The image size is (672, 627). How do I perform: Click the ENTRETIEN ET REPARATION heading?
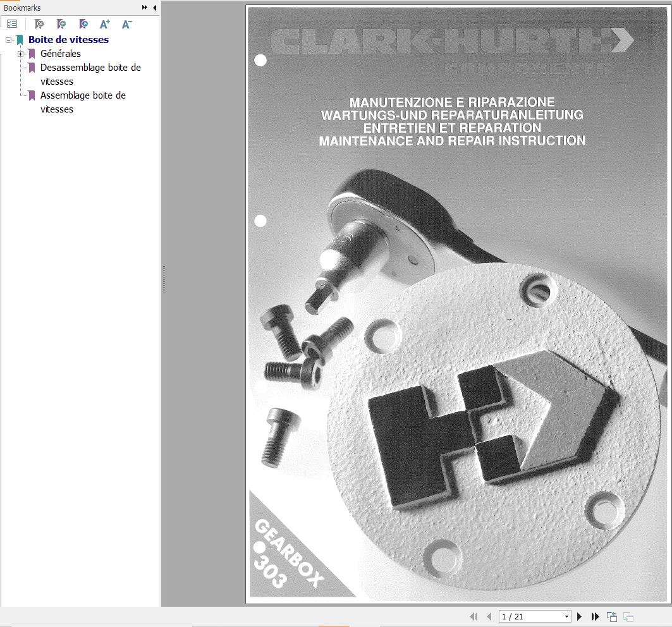(x=452, y=128)
